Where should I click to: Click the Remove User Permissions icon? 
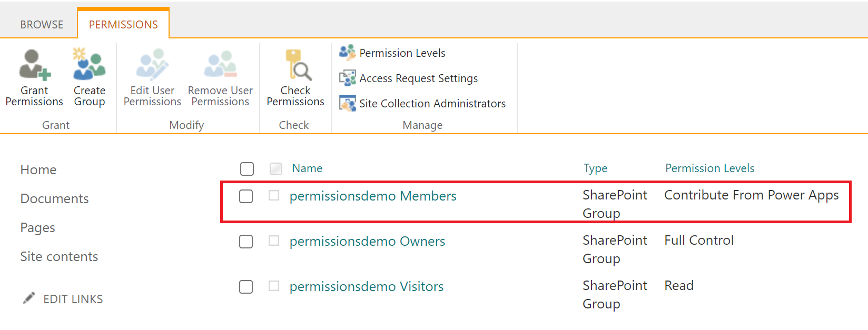[x=220, y=65]
